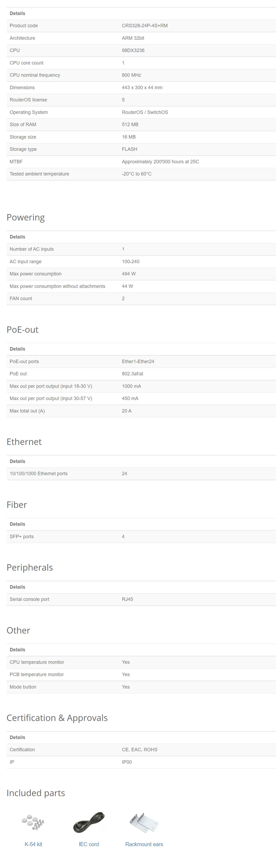The height and width of the screenshot is (868, 276).
Task: Click the IEC cord image
Action: tap(89, 823)
